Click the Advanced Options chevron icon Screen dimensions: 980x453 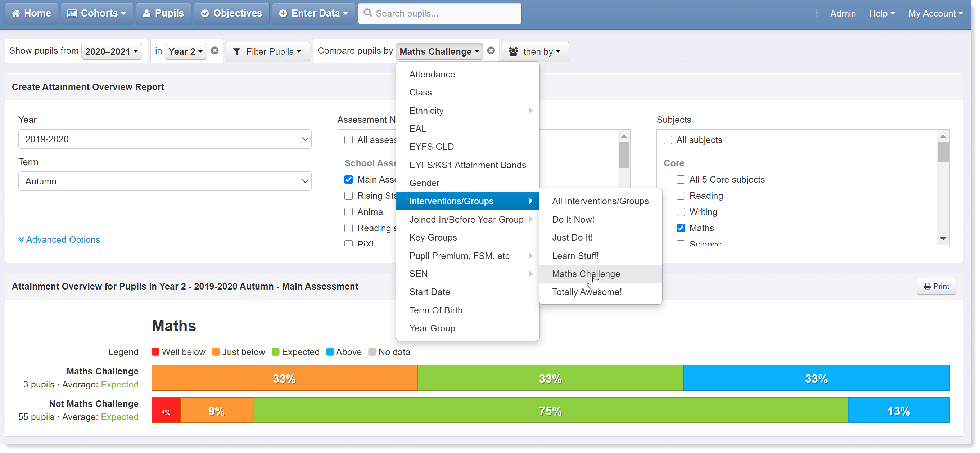point(21,239)
